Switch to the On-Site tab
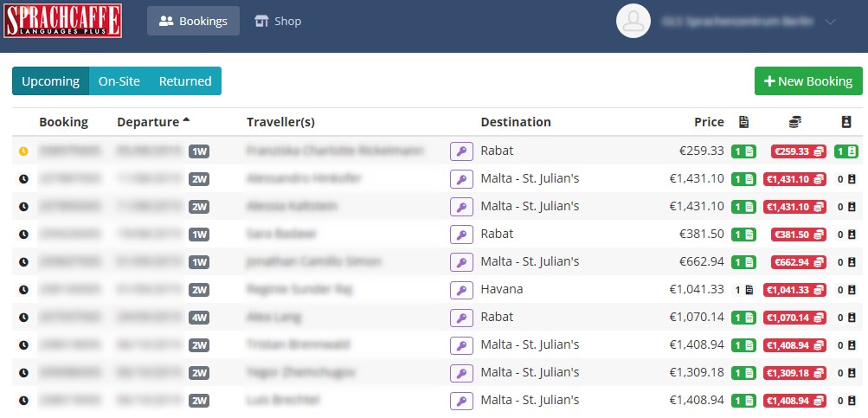This screenshot has width=868, height=418. [x=119, y=81]
